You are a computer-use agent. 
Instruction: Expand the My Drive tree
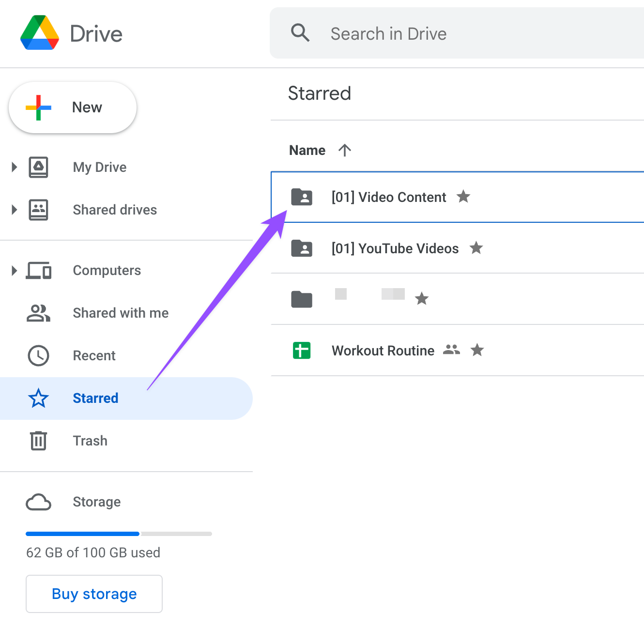tap(14, 167)
